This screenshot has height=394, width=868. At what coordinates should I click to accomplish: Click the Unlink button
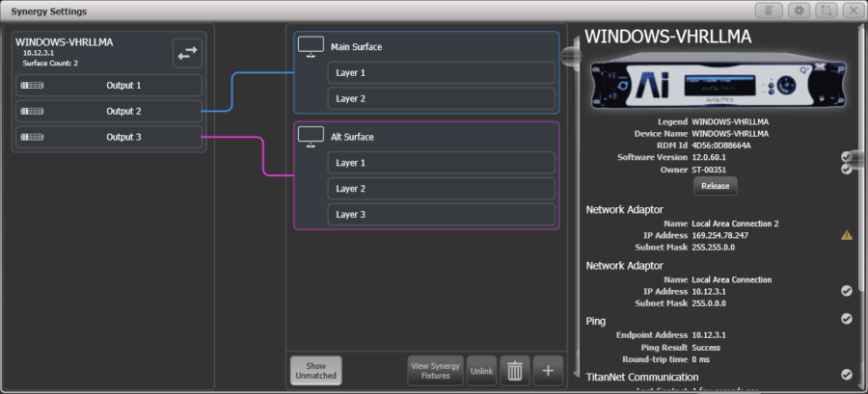coord(481,371)
